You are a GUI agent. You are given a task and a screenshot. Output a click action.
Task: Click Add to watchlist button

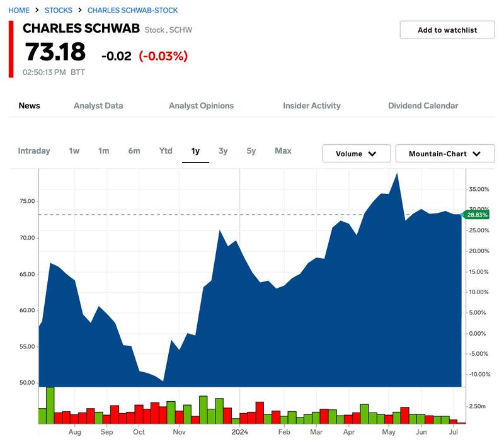447,30
